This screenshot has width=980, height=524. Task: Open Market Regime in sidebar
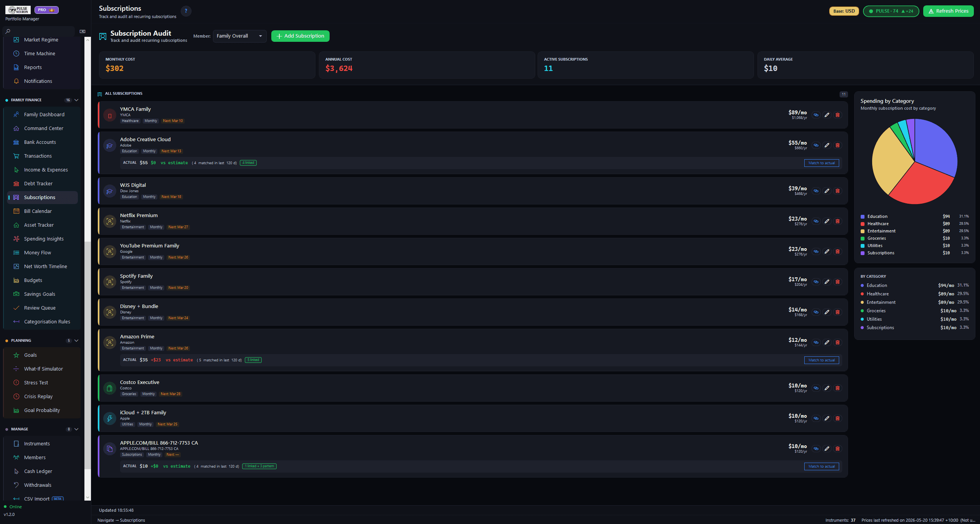(x=42, y=40)
